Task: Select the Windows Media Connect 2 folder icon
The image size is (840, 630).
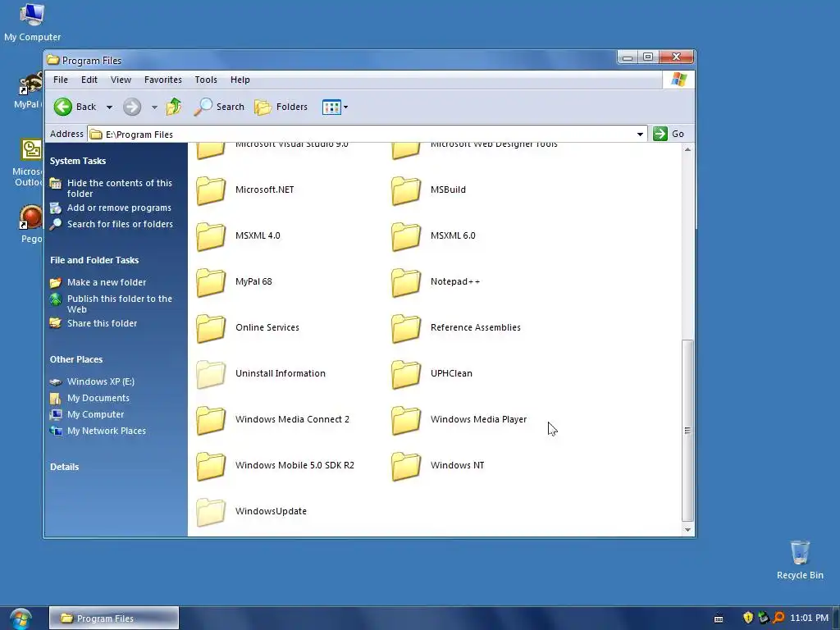Action: [211, 421]
